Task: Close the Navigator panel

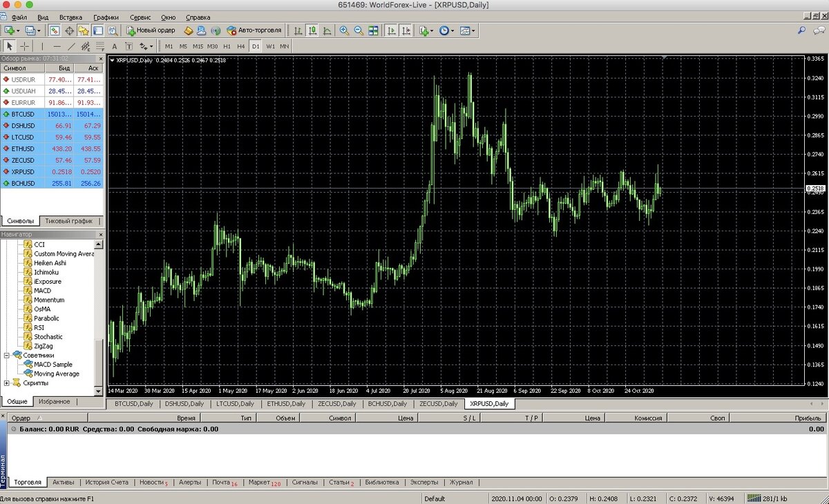Action: pos(99,235)
